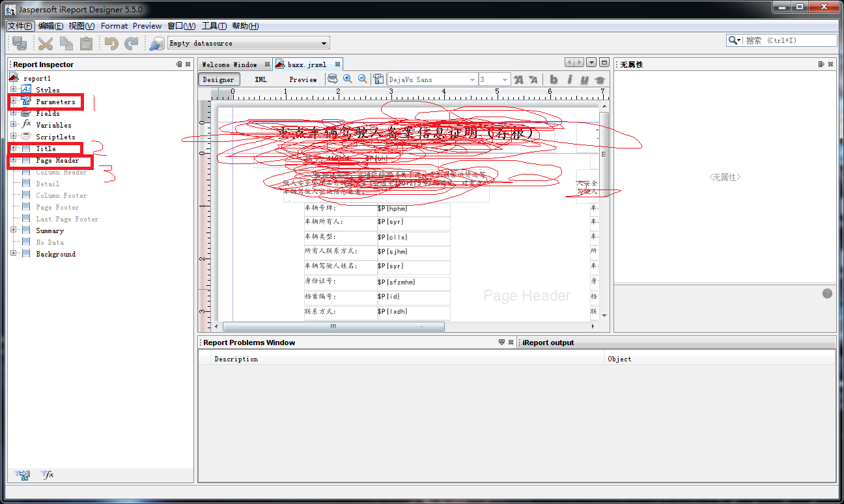The height and width of the screenshot is (504, 844).
Task: Switch to XML view
Action: coord(260,79)
